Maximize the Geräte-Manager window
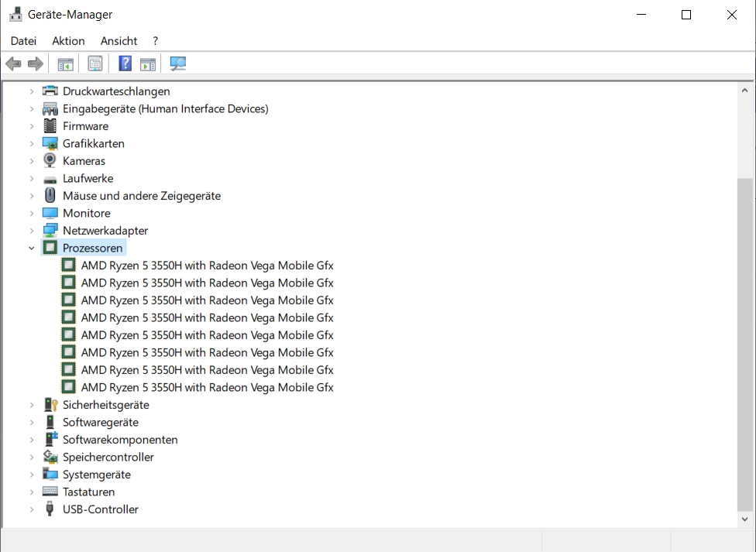The width and height of the screenshot is (756, 552). [686, 15]
